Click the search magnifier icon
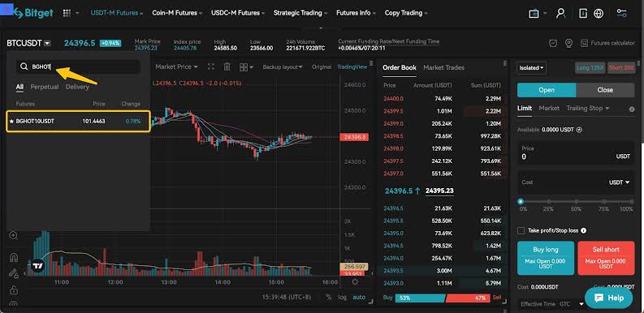Image resolution: width=644 pixels, height=313 pixels. tap(24, 66)
